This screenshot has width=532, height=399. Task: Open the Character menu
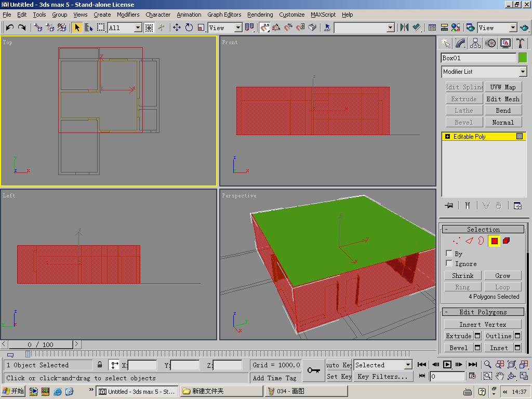point(158,15)
